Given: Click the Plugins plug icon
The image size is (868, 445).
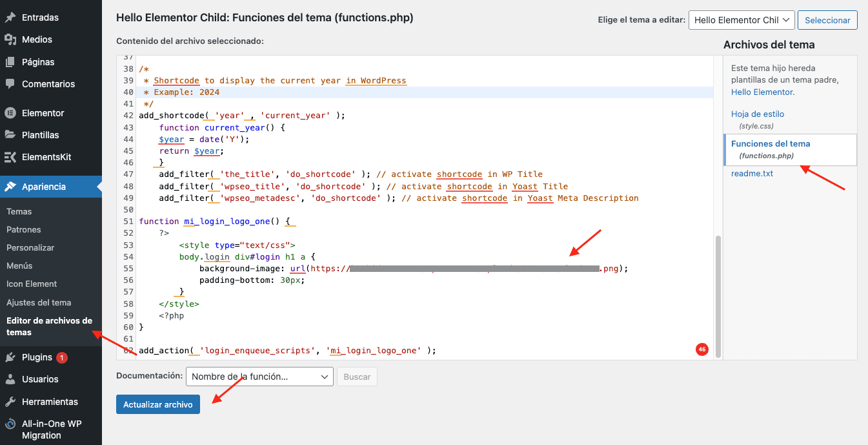Looking at the screenshot, I should (x=10, y=357).
